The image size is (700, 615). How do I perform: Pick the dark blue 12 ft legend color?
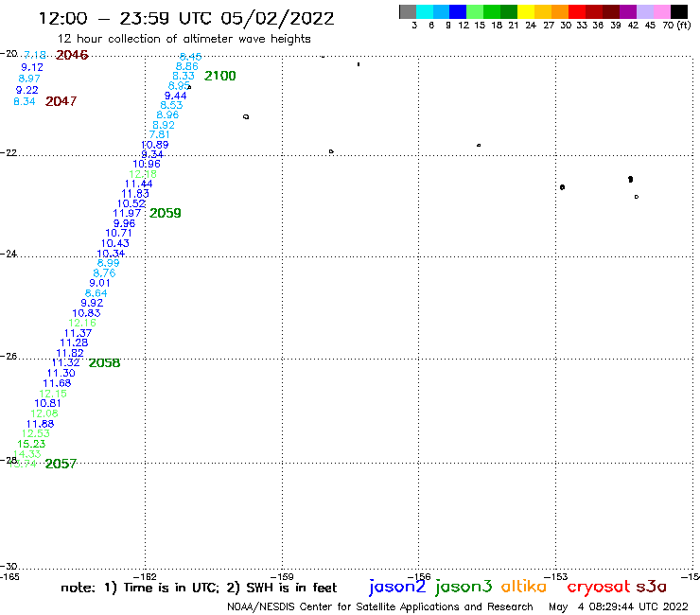point(458,11)
